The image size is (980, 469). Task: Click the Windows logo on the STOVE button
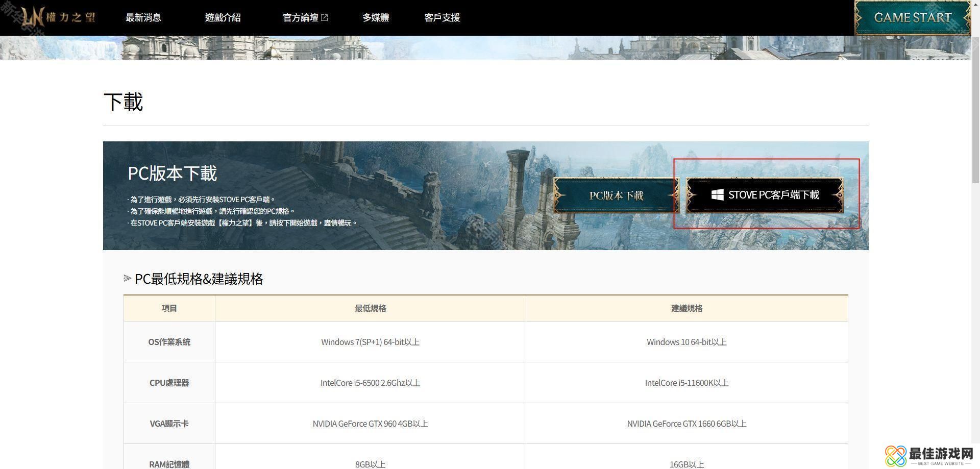[x=717, y=195]
